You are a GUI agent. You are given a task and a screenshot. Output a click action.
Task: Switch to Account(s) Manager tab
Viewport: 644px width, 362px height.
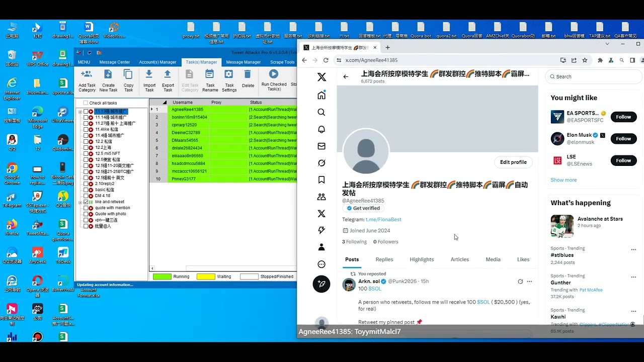[x=157, y=62]
